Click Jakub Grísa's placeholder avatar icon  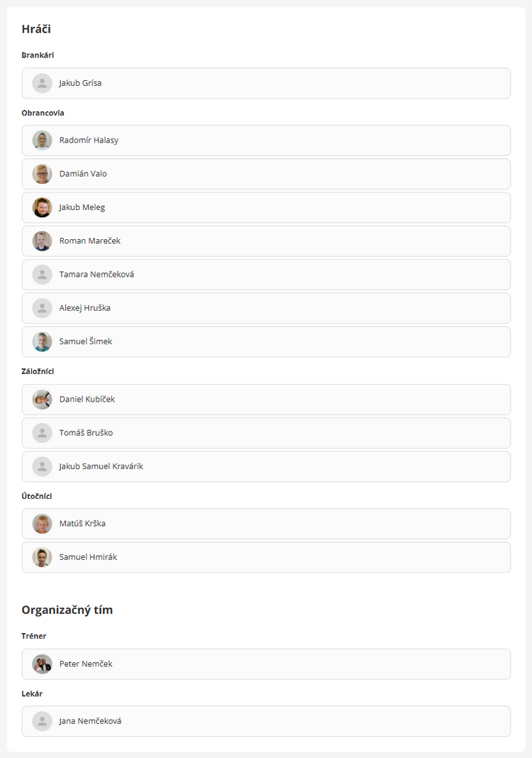click(x=42, y=83)
